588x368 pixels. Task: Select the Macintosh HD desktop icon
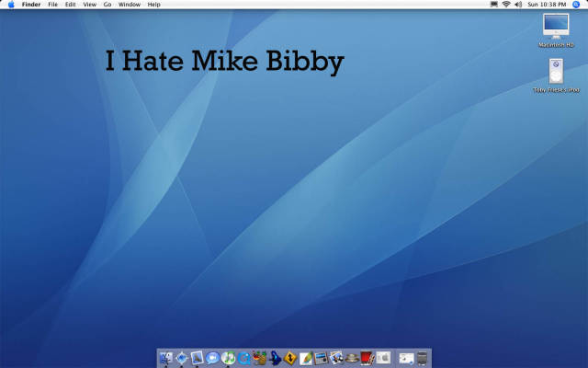click(556, 27)
